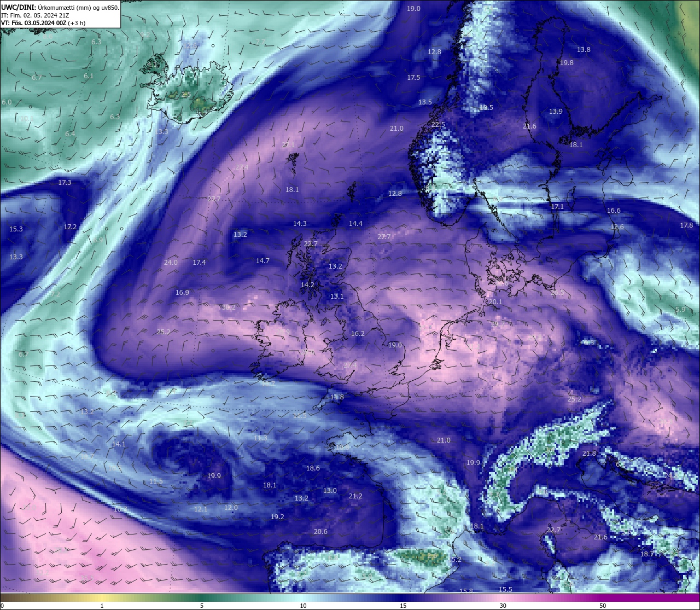Image resolution: width=700 pixels, height=610 pixels.
Task: Click the value label '11.3' on the map
Action: (x=260, y=438)
